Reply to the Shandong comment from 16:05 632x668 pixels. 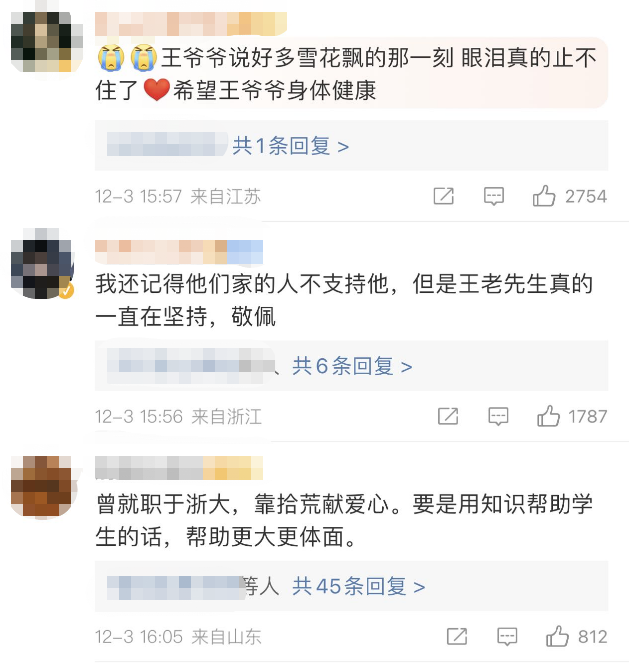click(507, 637)
